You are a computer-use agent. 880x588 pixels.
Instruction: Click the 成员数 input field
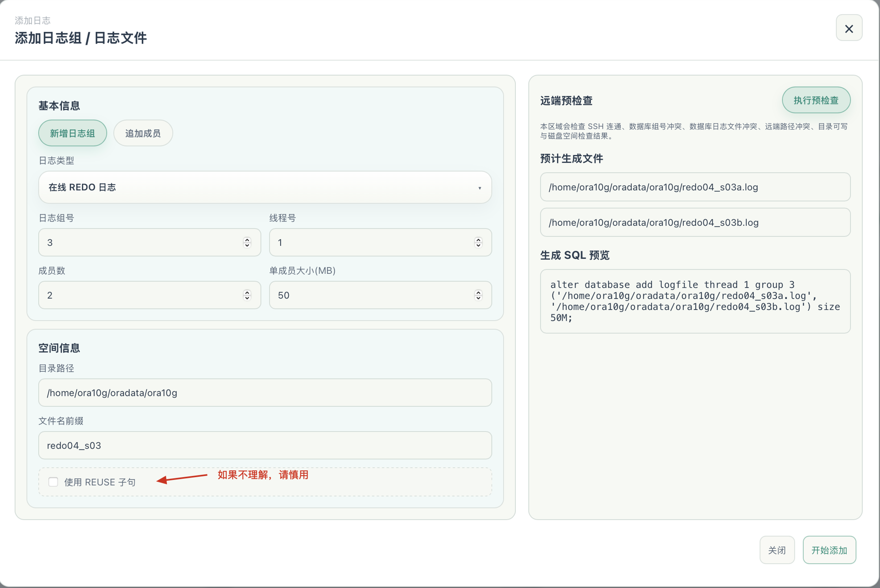[x=150, y=295]
